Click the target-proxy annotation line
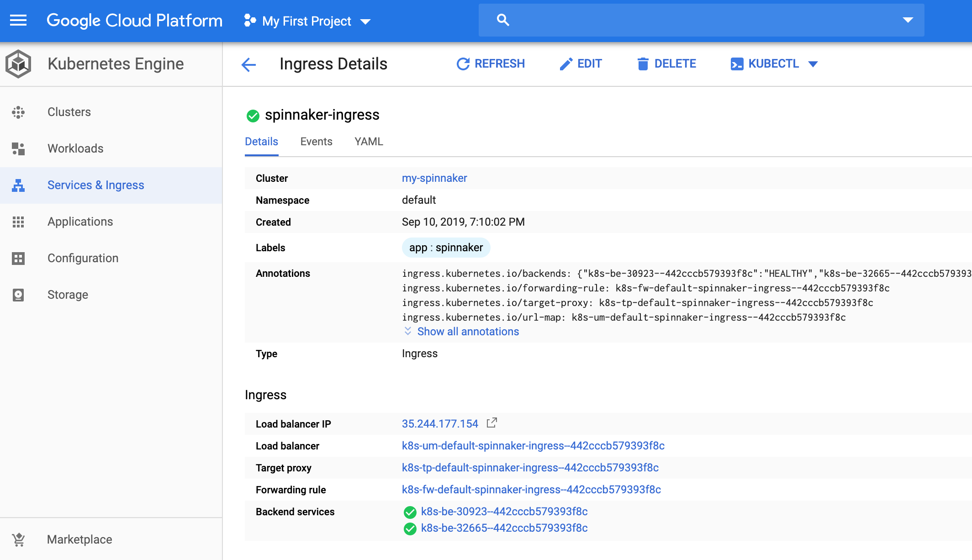Viewport: 972px width, 560px height. click(x=638, y=303)
